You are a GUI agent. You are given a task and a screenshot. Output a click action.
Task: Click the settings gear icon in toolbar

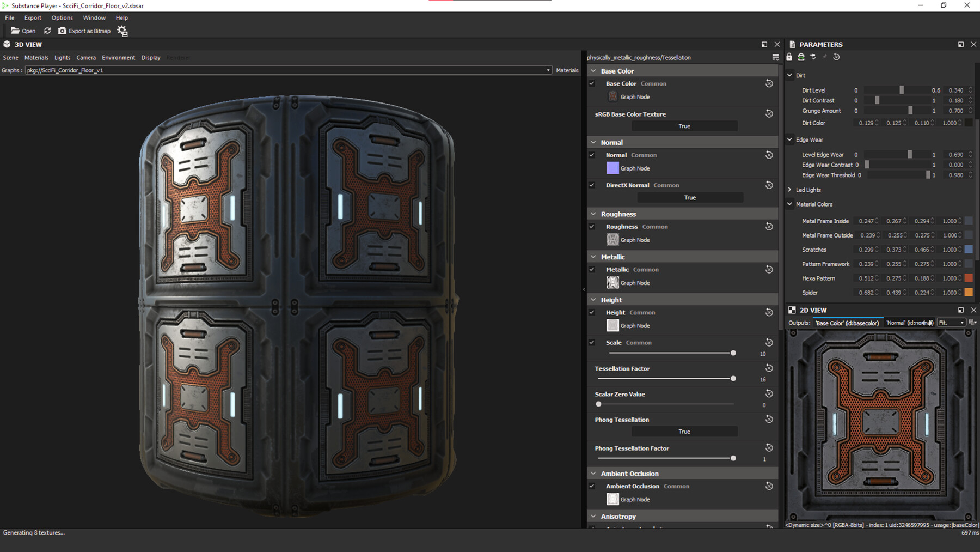122,31
